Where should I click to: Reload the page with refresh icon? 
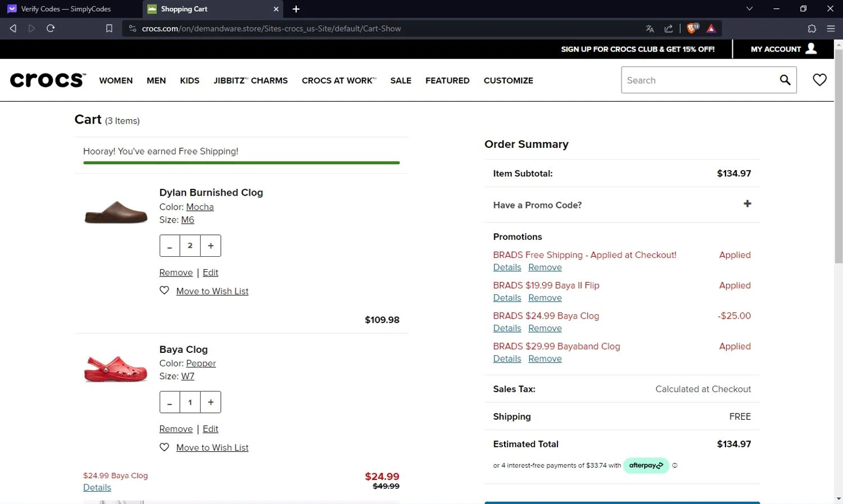pos(51,28)
